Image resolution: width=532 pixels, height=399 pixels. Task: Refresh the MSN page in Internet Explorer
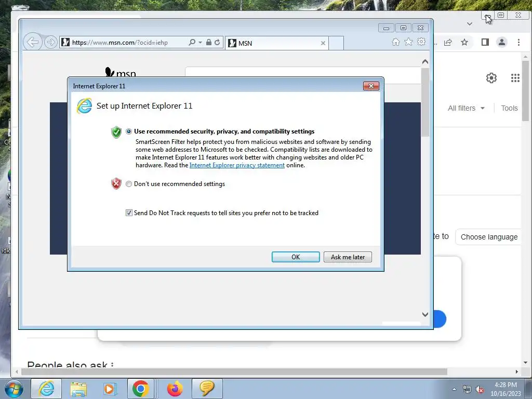pyautogui.click(x=217, y=42)
